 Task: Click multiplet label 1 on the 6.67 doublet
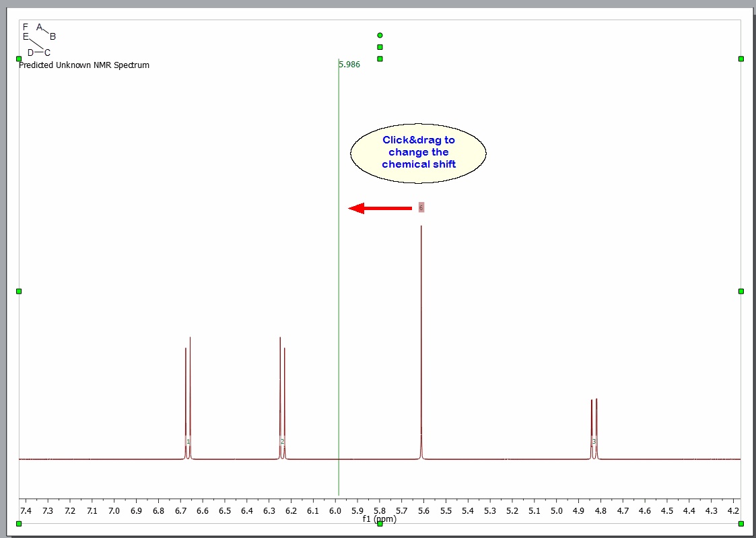coord(188,441)
